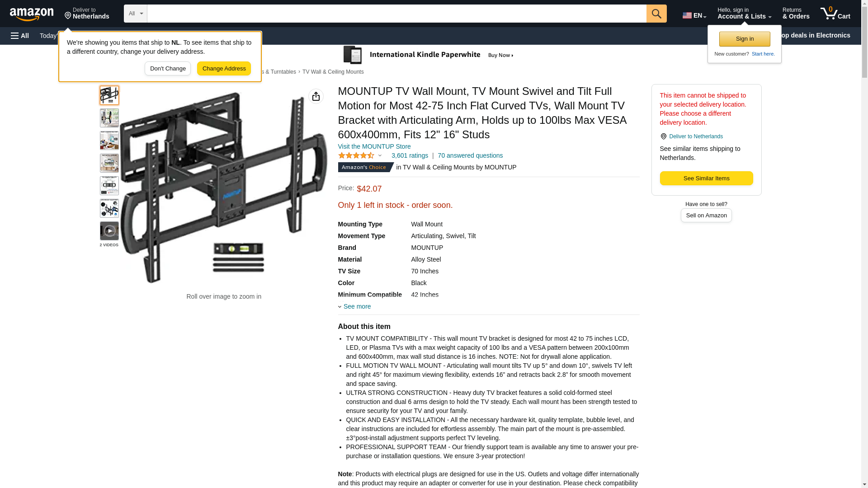
Task: Click the search magnifier button
Action: click(x=656, y=14)
